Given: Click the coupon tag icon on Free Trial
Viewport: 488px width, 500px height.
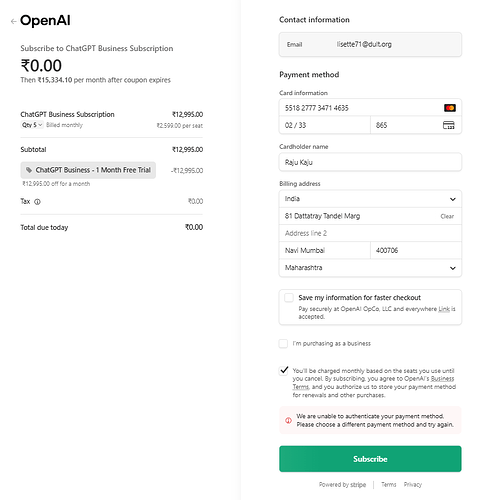Looking at the screenshot, I should click(x=29, y=170).
